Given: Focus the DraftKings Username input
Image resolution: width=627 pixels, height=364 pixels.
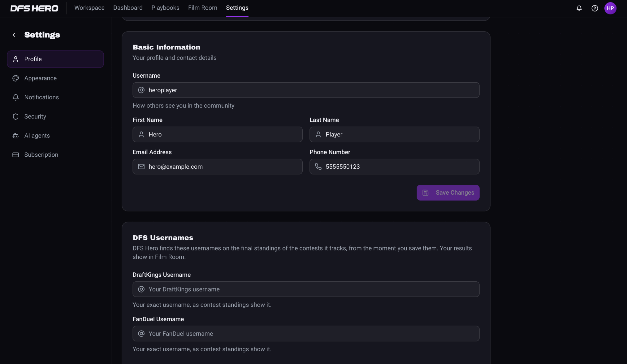Looking at the screenshot, I should click(x=306, y=289).
